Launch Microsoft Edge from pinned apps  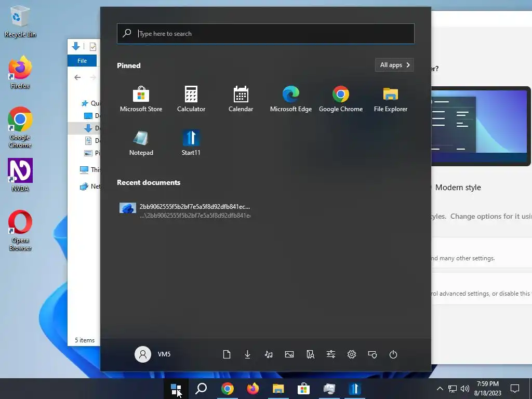291,99
